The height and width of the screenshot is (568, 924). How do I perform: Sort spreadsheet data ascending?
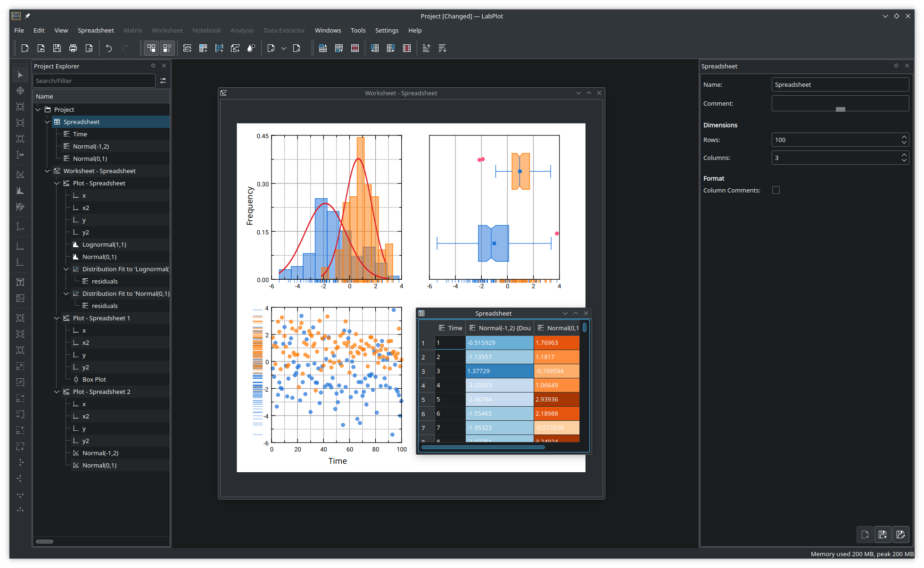pos(426,48)
